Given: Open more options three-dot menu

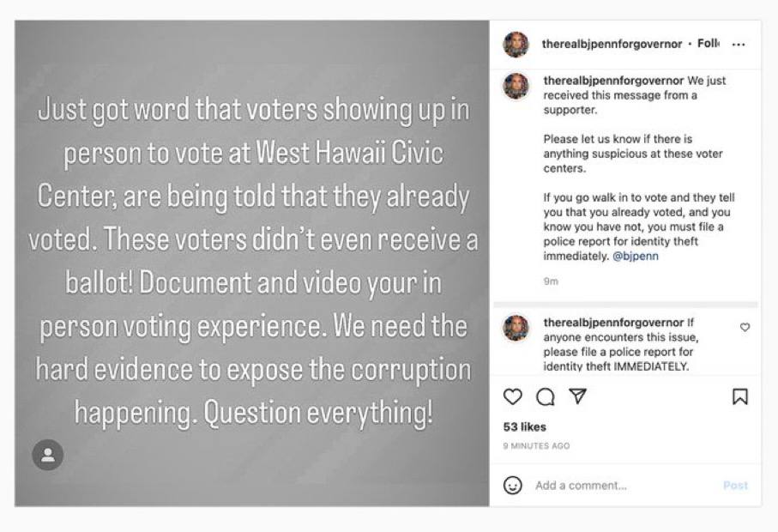Looking at the screenshot, I should (739, 45).
